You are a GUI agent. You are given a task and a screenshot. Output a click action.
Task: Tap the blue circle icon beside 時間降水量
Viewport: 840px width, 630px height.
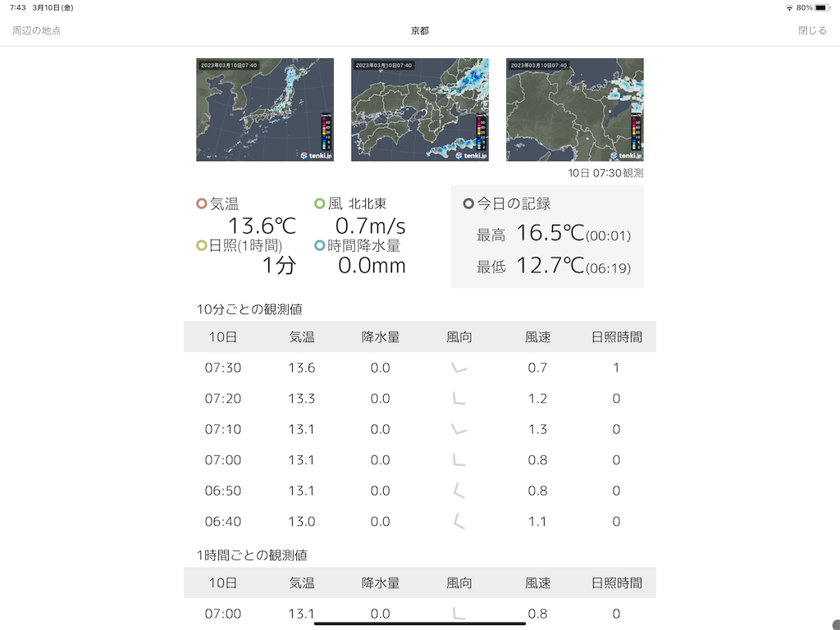(x=319, y=245)
